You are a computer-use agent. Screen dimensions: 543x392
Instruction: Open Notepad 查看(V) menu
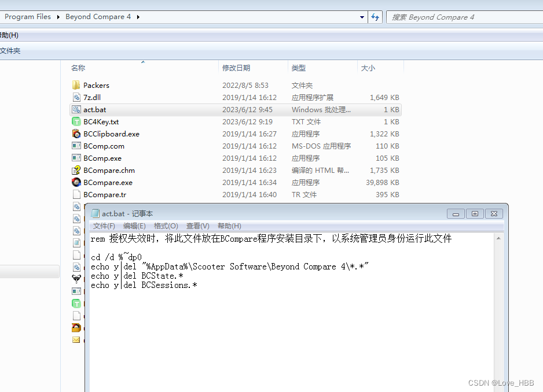click(198, 226)
